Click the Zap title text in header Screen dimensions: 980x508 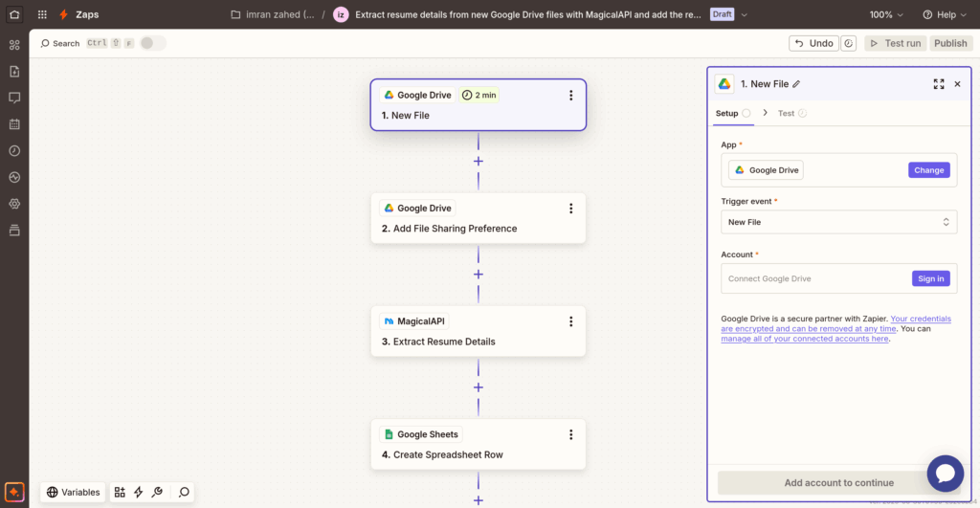[x=528, y=14]
